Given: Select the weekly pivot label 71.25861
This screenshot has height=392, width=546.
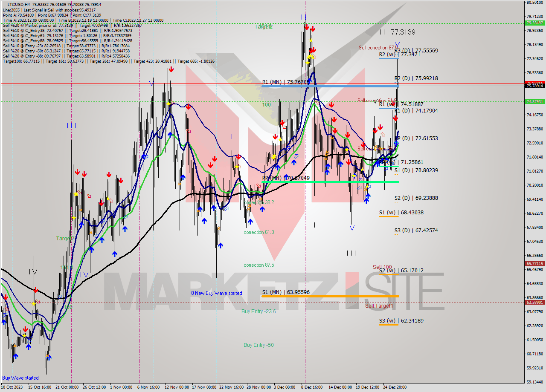Looking at the screenshot, I should pos(401,162).
